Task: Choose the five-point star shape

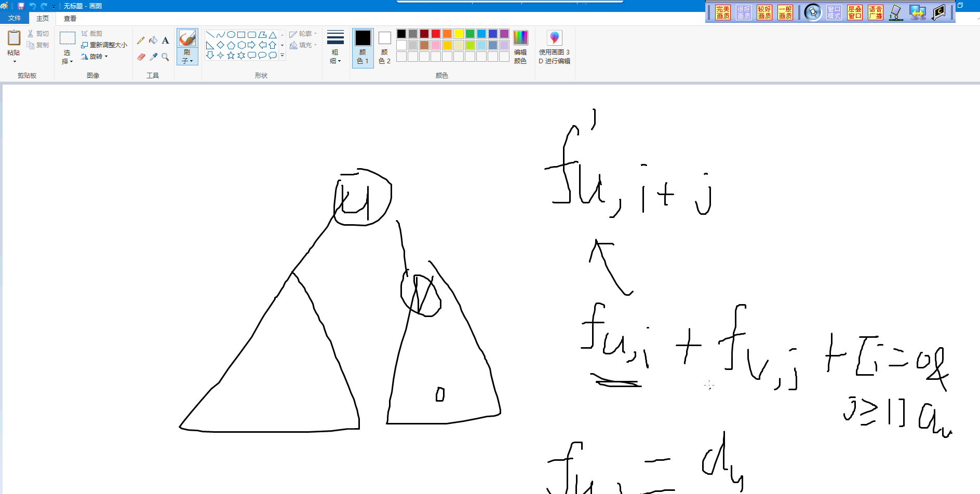Action: tap(231, 56)
